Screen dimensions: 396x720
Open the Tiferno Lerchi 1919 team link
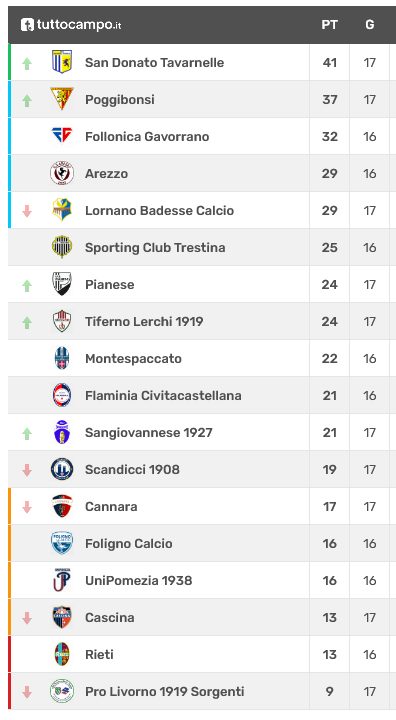[144, 321]
